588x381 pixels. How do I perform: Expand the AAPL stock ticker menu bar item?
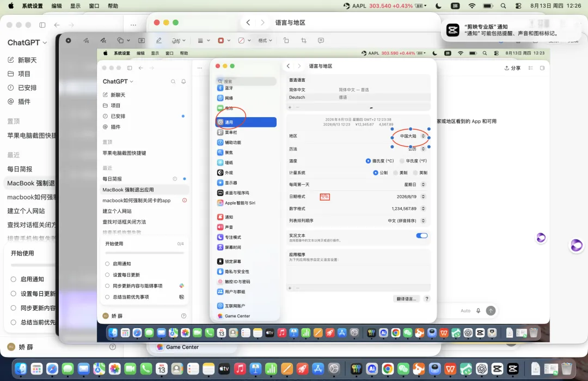(385, 6)
